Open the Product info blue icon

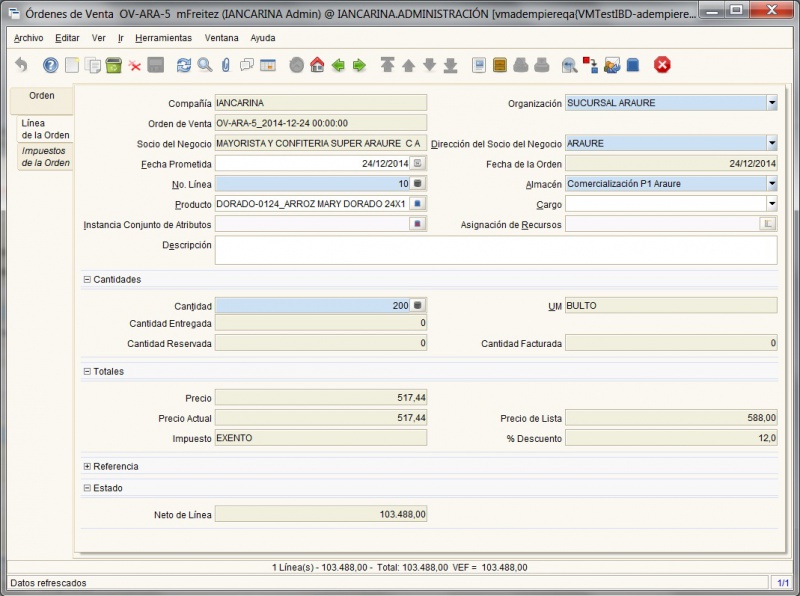pos(633,65)
